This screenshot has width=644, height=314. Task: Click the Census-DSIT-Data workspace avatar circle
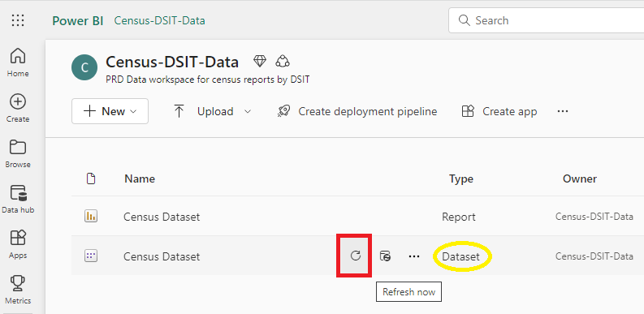point(84,67)
